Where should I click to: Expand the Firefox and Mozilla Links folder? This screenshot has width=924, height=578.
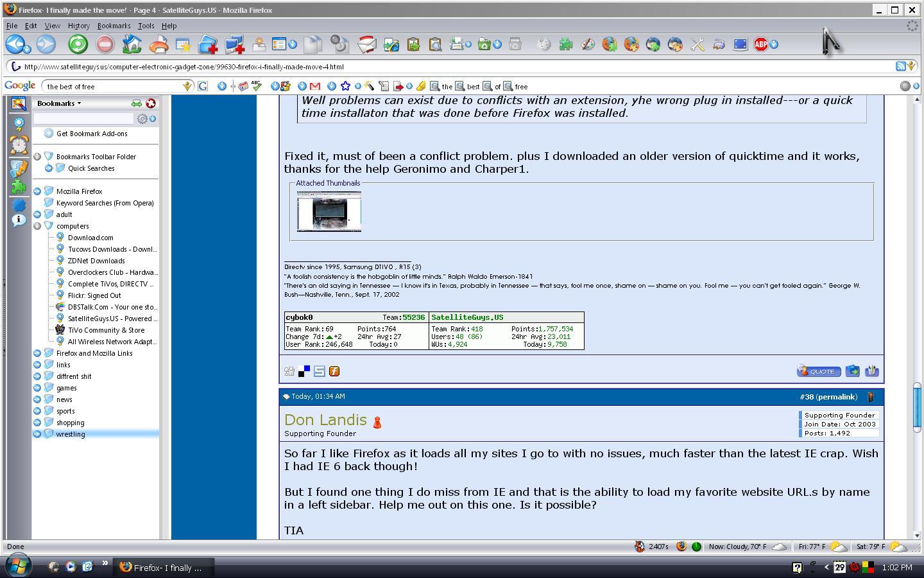(37, 353)
